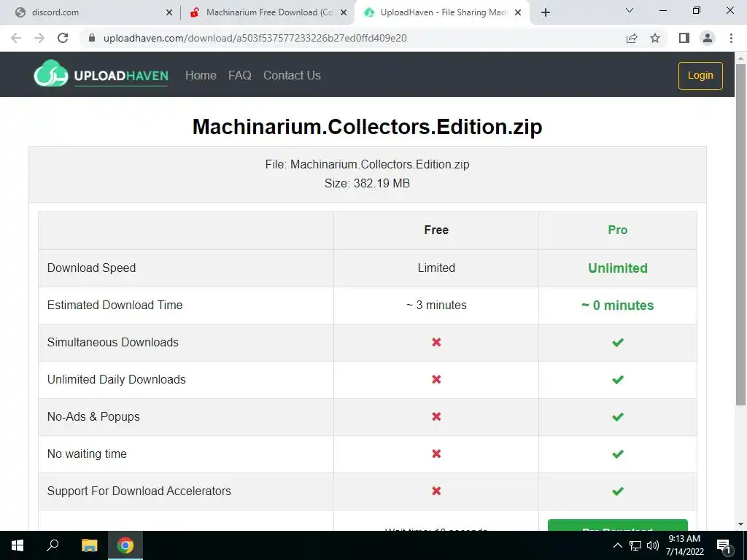The width and height of the screenshot is (747, 560).
Task: Switch to Machinarium Free Download tab
Action: (x=267, y=12)
